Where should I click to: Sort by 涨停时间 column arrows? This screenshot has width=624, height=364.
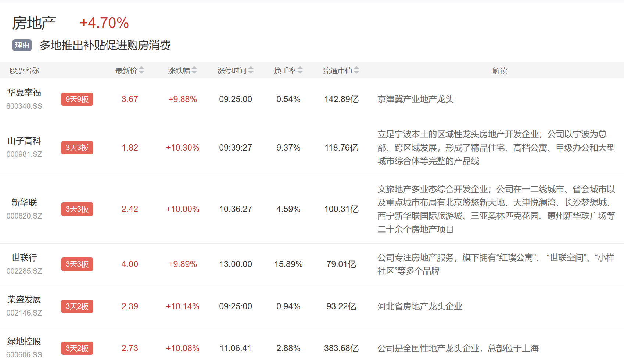(251, 71)
